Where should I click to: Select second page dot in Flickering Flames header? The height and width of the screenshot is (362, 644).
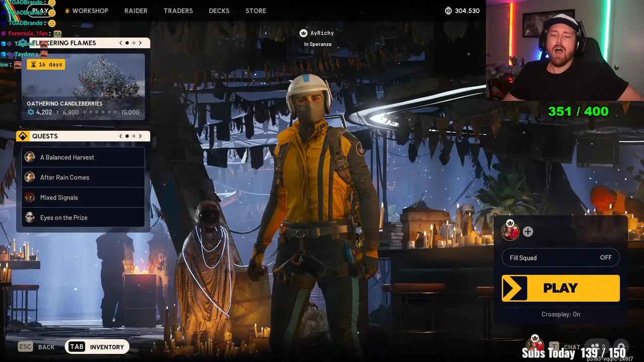[x=133, y=43]
